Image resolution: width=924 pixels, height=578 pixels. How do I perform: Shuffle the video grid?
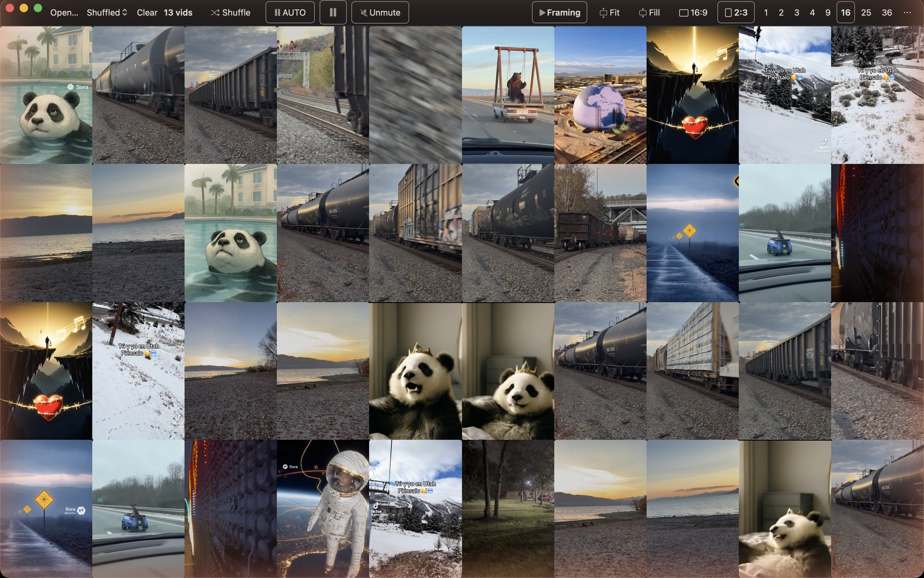coord(230,12)
